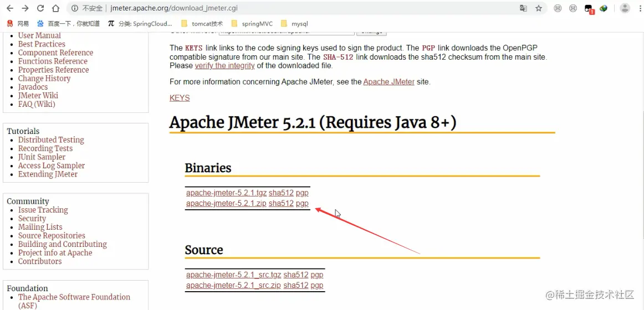Viewport: 644px width, 310px height.
Task: Bookmark this page with the star icon
Action: (x=539, y=8)
